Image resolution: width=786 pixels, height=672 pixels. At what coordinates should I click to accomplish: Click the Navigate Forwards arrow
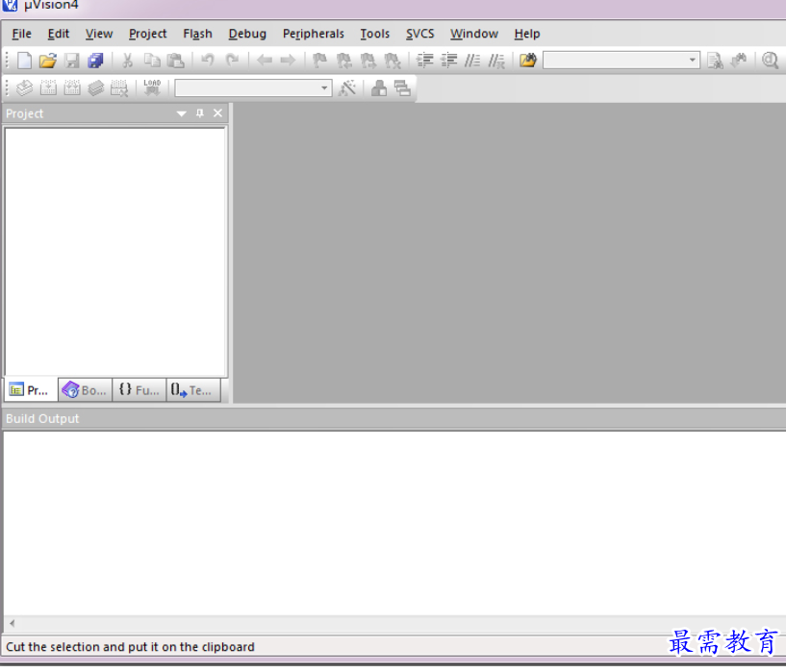pyautogui.click(x=288, y=61)
